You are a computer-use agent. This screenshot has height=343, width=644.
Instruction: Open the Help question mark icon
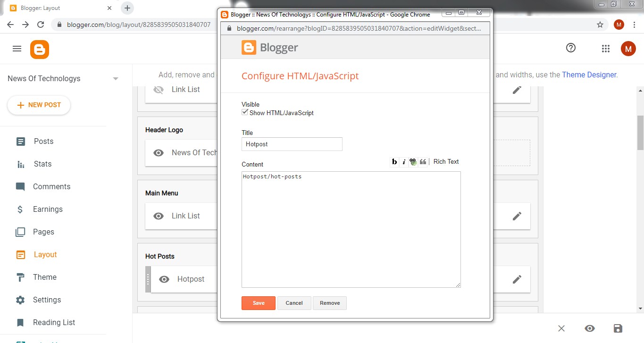point(571,48)
